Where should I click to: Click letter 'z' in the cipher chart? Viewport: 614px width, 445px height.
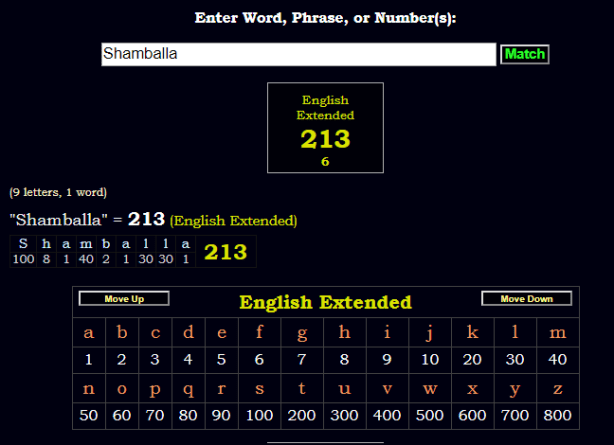557,389
